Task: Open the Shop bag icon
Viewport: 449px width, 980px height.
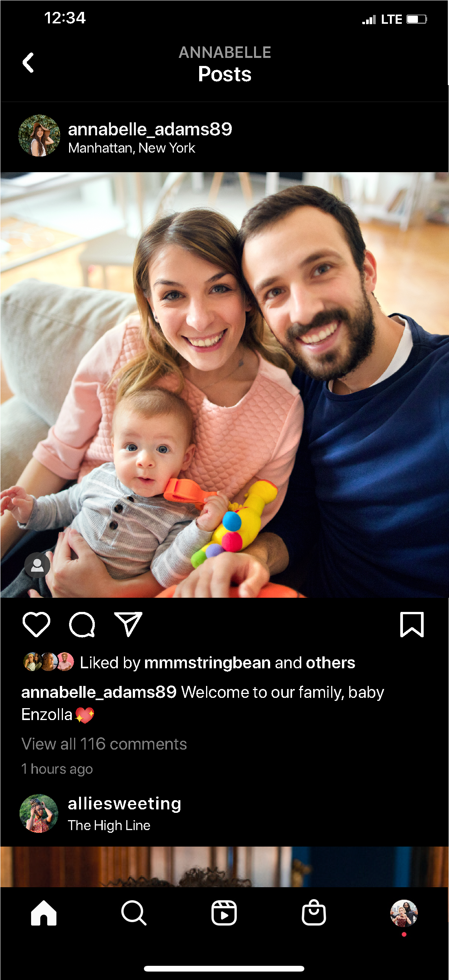Action: pos(314,913)
